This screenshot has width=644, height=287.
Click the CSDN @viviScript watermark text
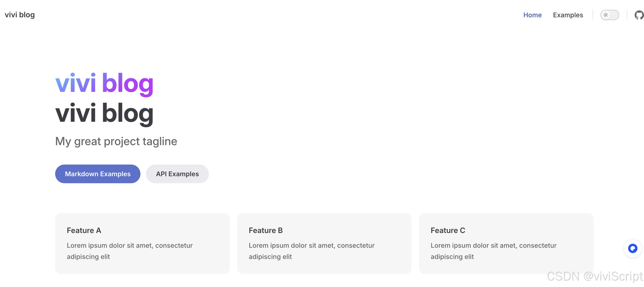(x=595, y=276)
